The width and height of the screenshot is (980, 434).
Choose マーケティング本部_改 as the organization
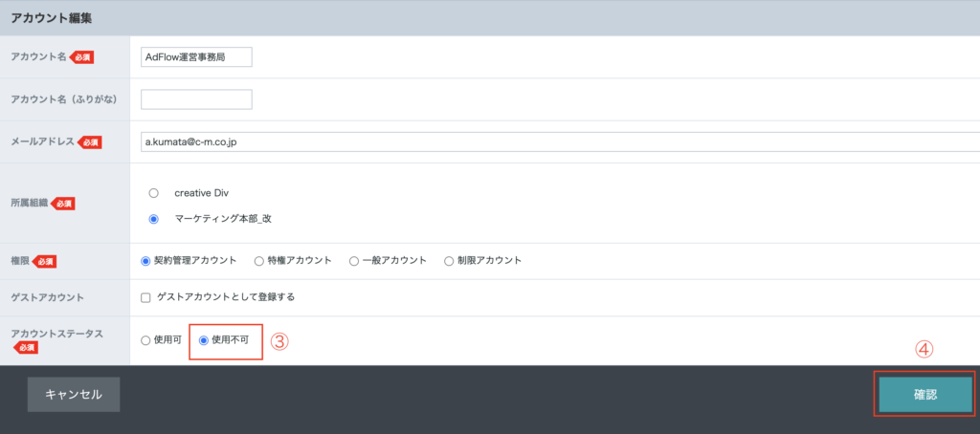154,219
